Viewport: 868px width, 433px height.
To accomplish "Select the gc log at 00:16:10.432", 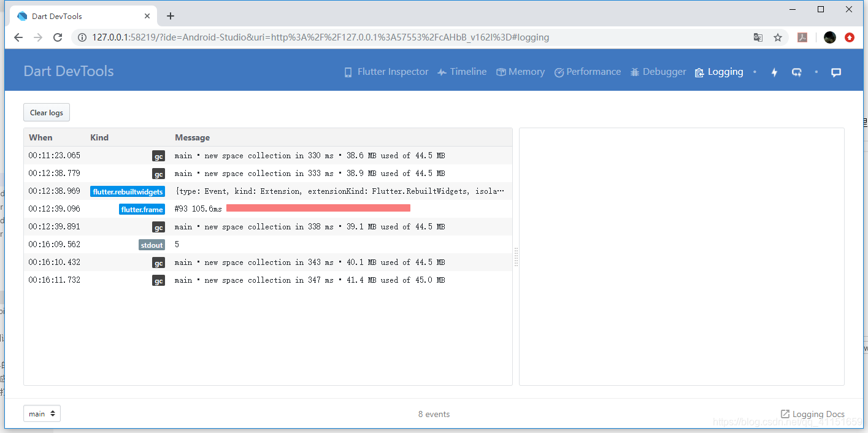I will click(x=268, y=262).
